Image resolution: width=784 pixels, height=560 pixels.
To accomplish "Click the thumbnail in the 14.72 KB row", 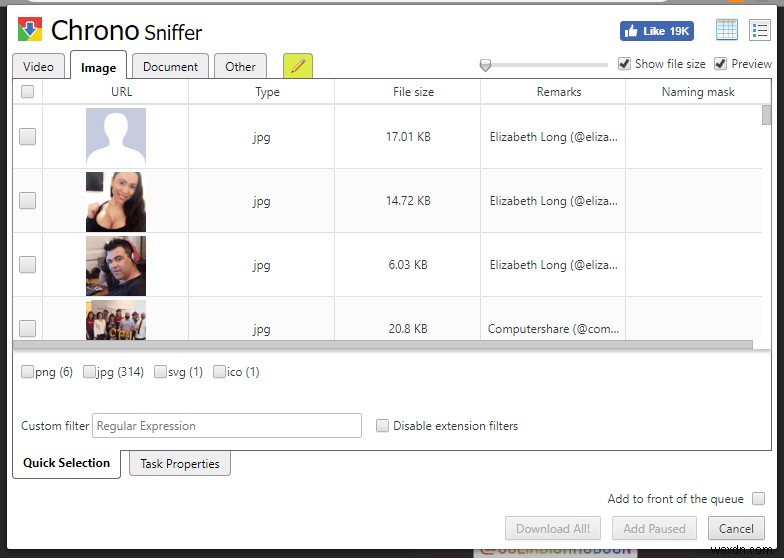I will coord(116,202).
